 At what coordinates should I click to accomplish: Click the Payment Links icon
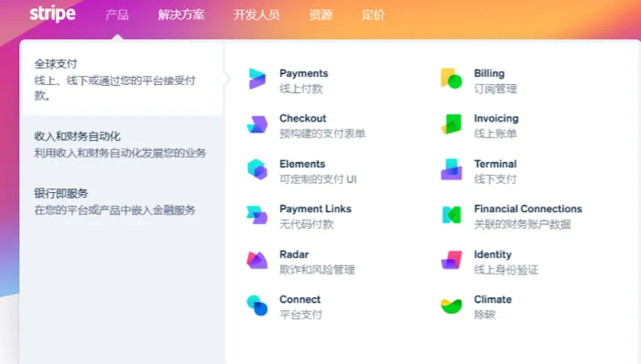(x=257, y=215)
